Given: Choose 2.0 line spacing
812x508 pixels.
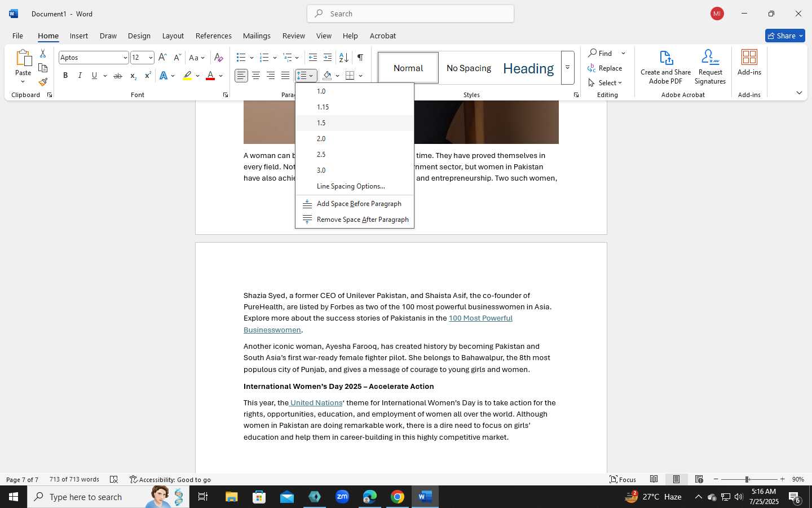Looking at the screenshot, I should [355, 139].
